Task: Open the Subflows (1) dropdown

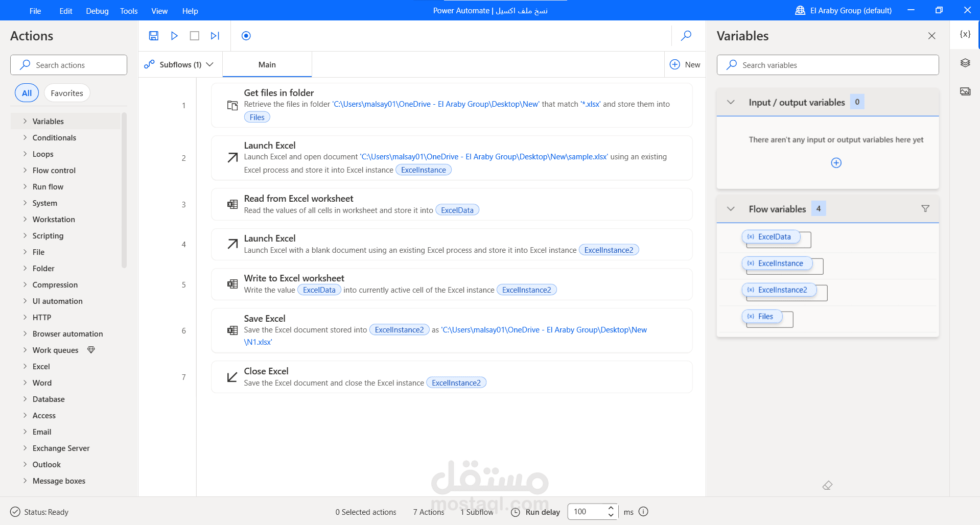Action: tap(179, 64)
